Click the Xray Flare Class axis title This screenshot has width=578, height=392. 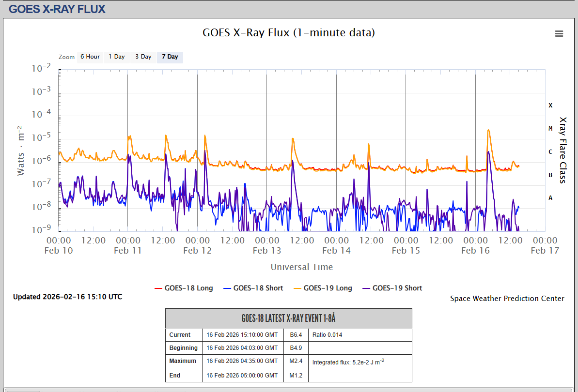562,150
